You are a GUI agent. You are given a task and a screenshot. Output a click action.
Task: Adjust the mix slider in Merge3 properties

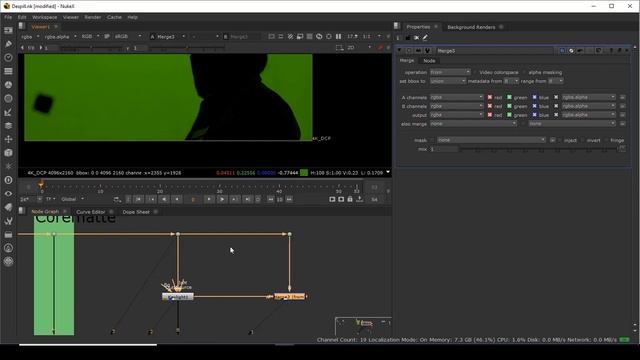click(x=539, y=149)
